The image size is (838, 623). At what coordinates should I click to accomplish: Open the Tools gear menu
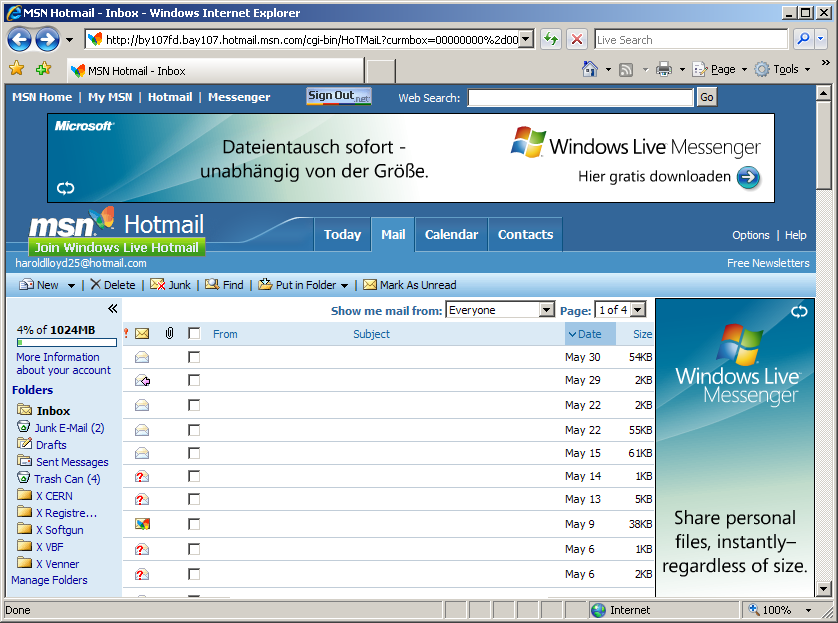point(782,69)
